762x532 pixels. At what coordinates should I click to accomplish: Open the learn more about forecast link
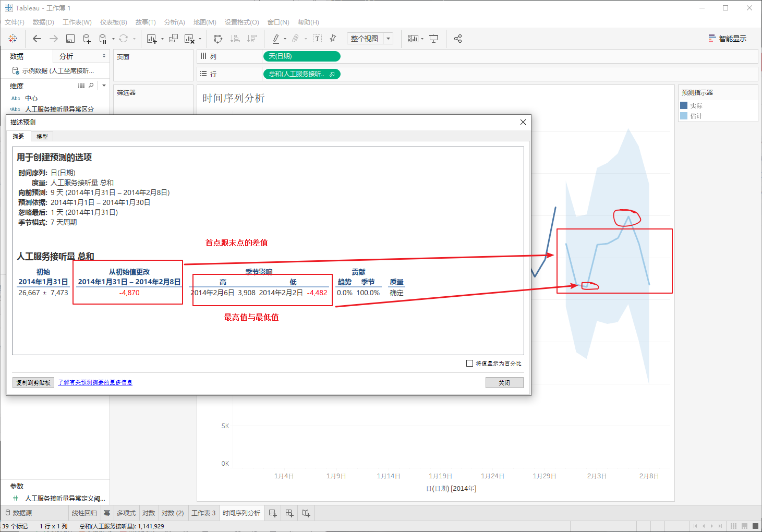coord(95,382)
